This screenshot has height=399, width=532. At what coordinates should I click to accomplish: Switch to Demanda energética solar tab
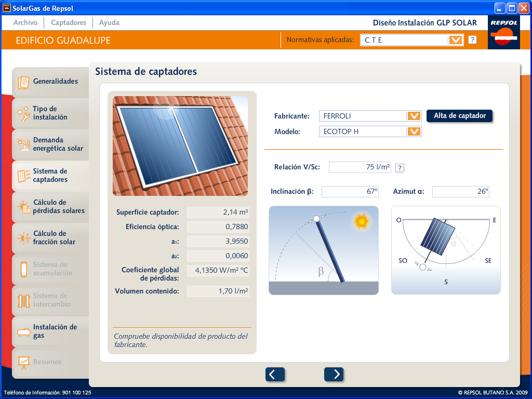[50, 144]
